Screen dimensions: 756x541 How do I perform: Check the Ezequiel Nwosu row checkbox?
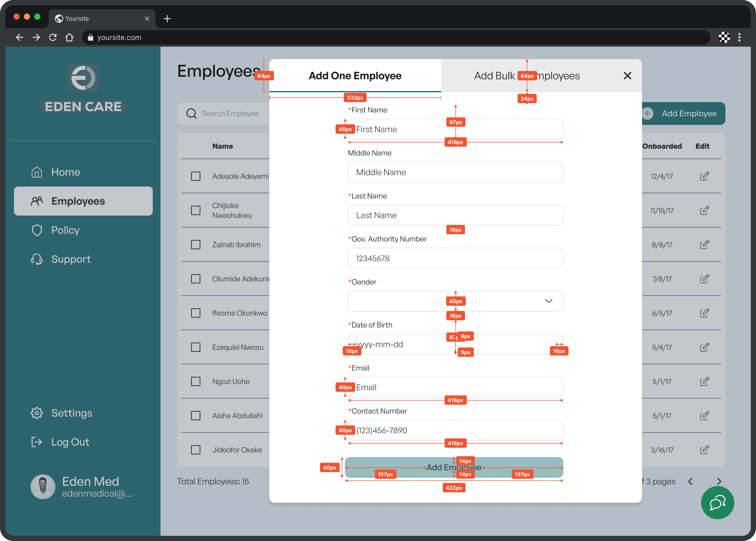coord(196,347)
